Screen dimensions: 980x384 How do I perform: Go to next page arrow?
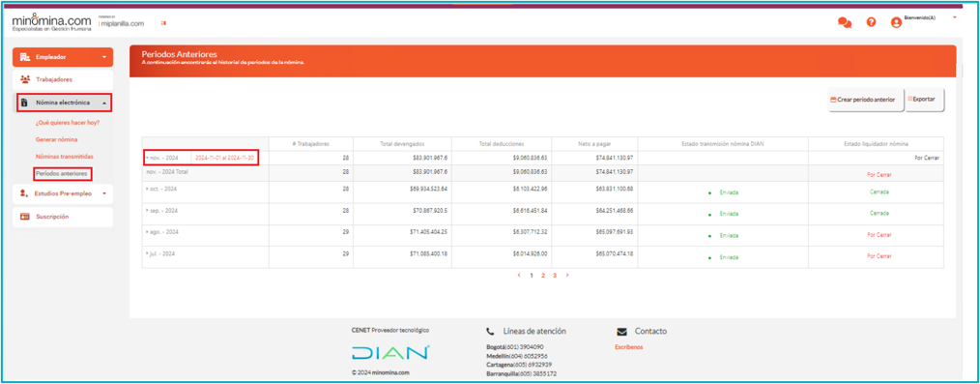[x=567, y=275]
